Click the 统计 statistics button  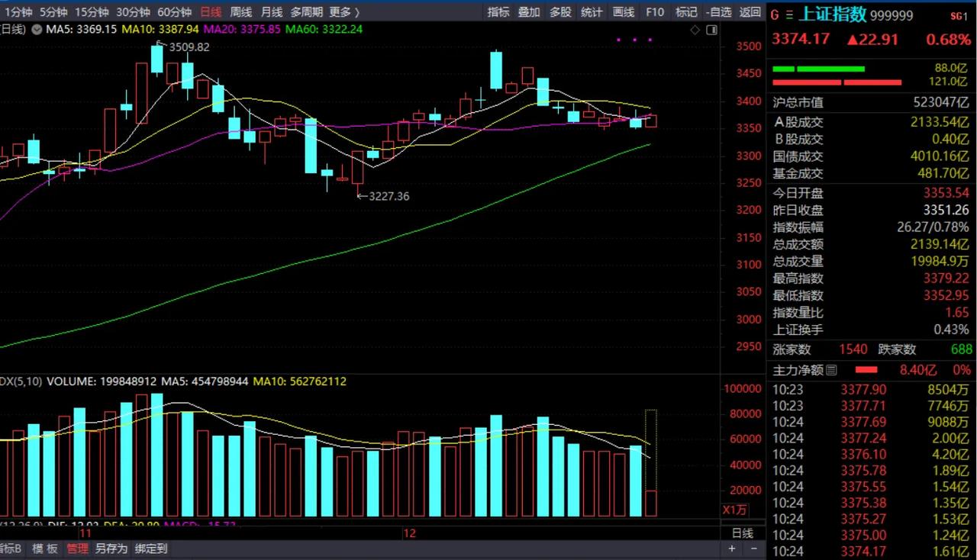592,12
